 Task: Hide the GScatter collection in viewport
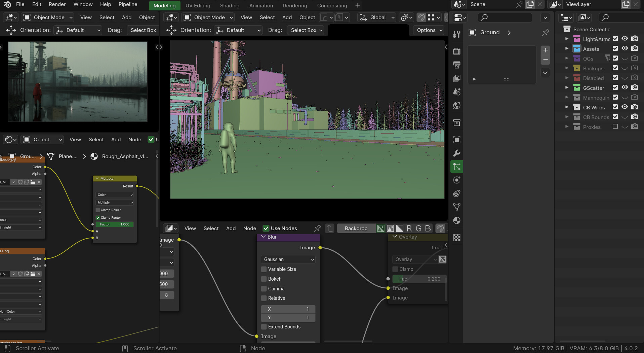625,87
